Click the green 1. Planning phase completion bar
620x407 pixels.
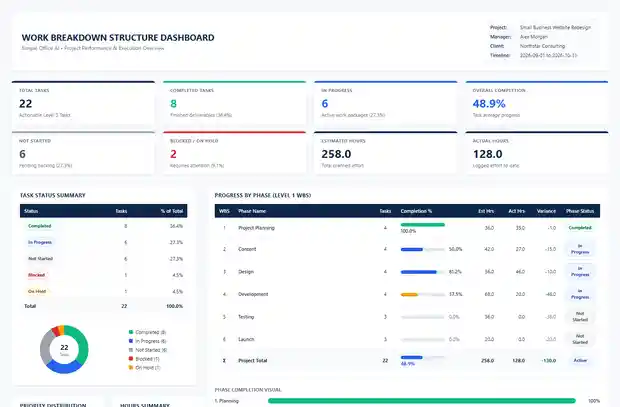tap(422, 401)
